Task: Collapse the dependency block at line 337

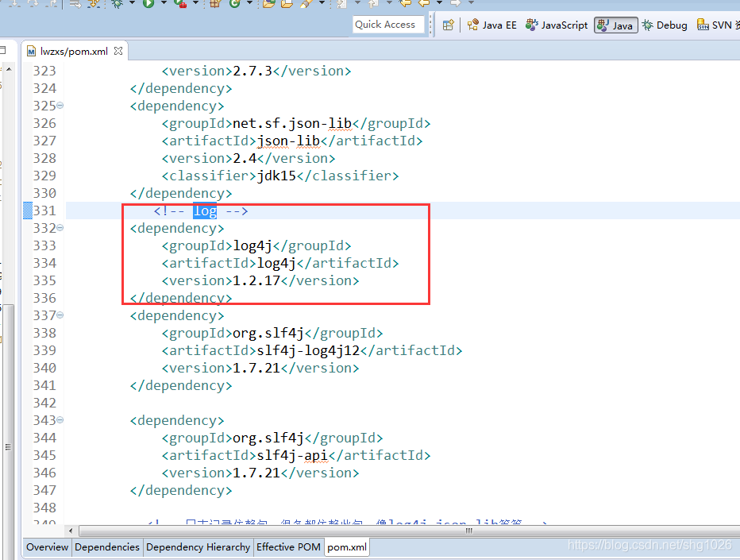Action: click(60, 315)
